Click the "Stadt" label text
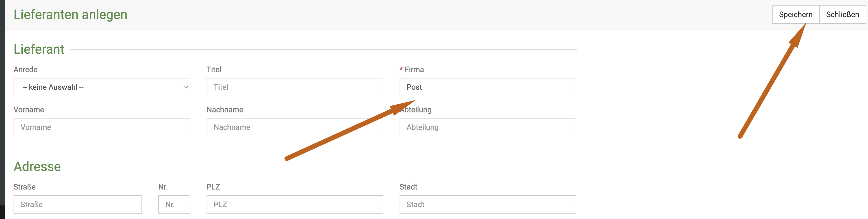 409,187
